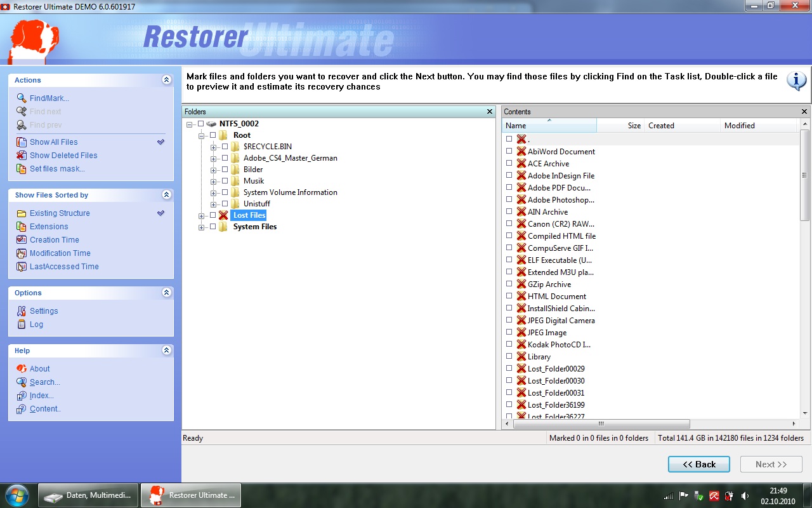Sort contents by Created column
This screenshot has height=508, width=812.
click(x=683, y=126)
